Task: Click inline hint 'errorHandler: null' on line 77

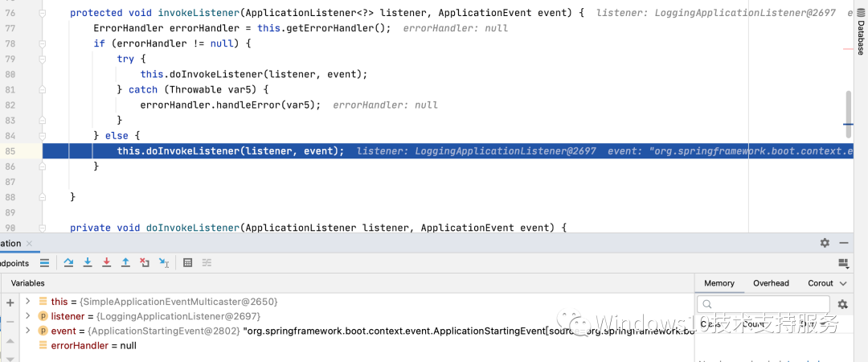Action: point(456,27)
